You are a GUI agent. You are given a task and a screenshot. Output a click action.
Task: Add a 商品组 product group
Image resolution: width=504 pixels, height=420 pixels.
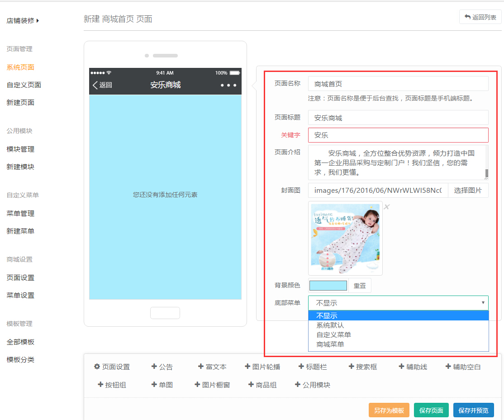click(x=262, y=385)
